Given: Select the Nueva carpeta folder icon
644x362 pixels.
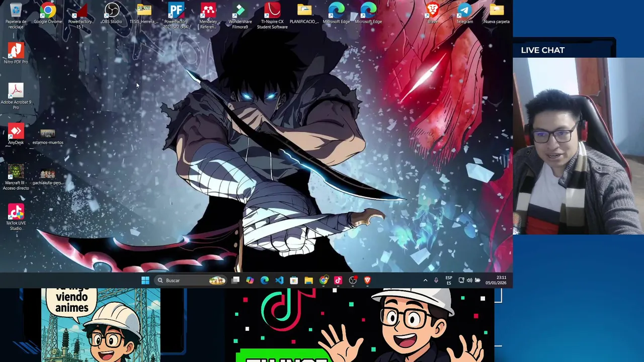Looking at the screenshot, I should coord(497,14).
